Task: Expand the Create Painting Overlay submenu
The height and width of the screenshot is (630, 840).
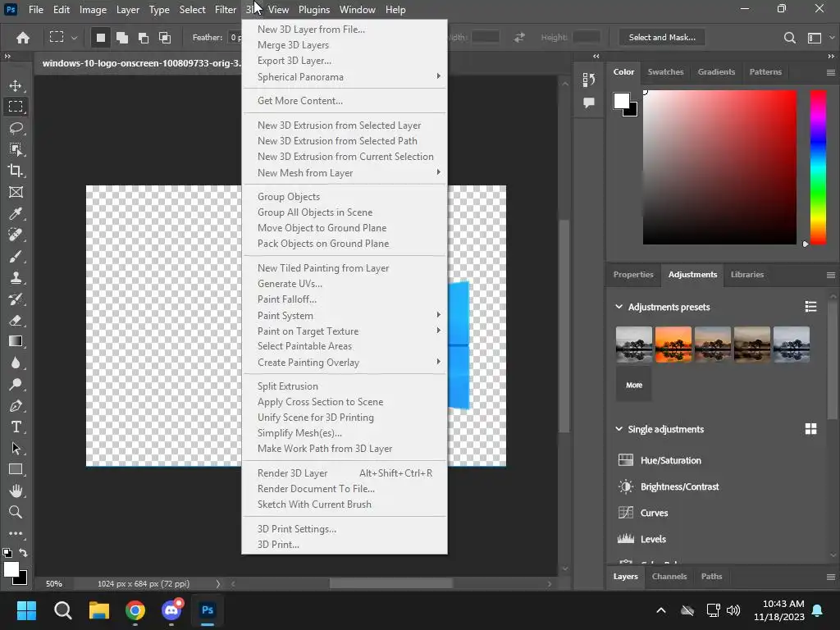Action: point(345,362)
